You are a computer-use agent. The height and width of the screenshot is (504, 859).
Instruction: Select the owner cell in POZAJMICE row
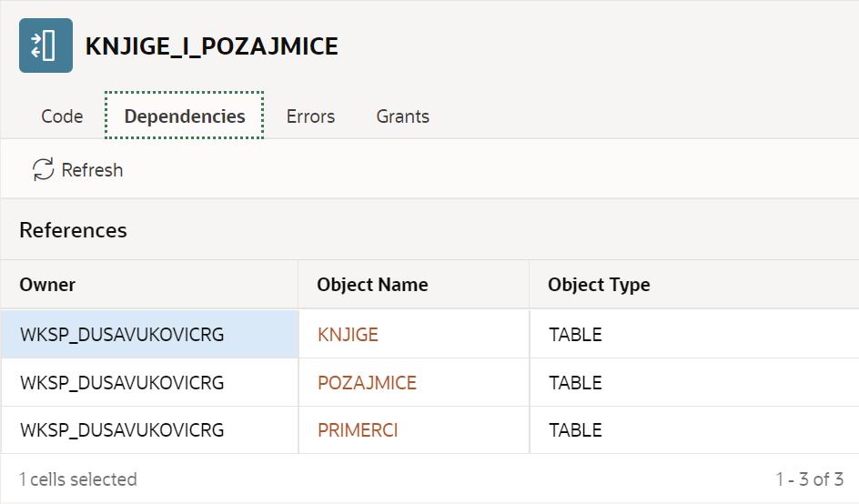(122, 383)
